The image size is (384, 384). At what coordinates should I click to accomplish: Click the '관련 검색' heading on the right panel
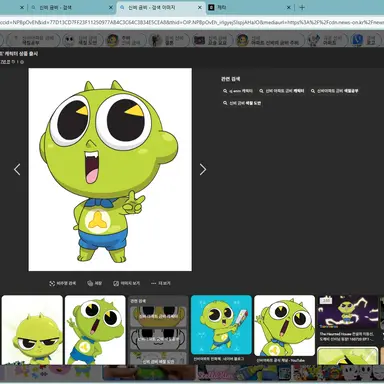[230, 79]
